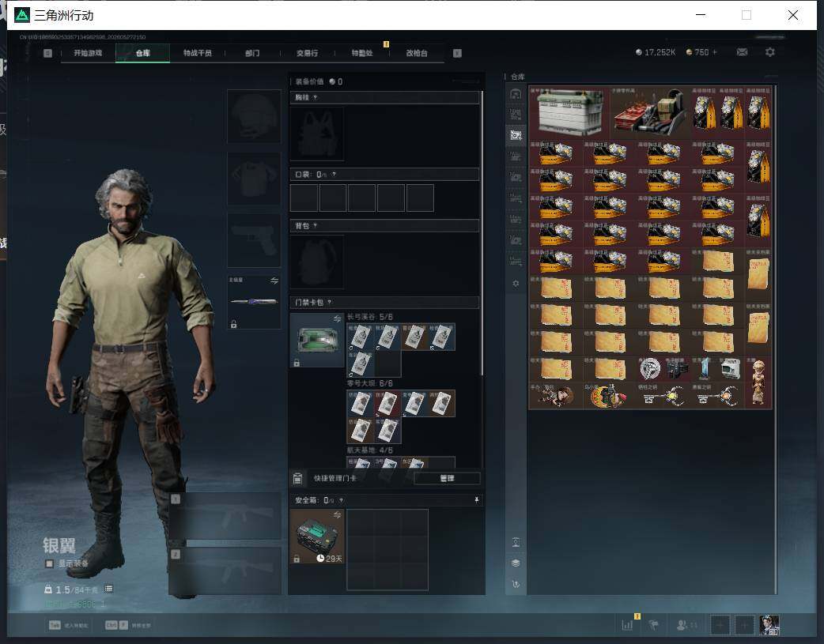Go to the 交易行 tab
The image size is (824, 644).
tap(308, 53)
